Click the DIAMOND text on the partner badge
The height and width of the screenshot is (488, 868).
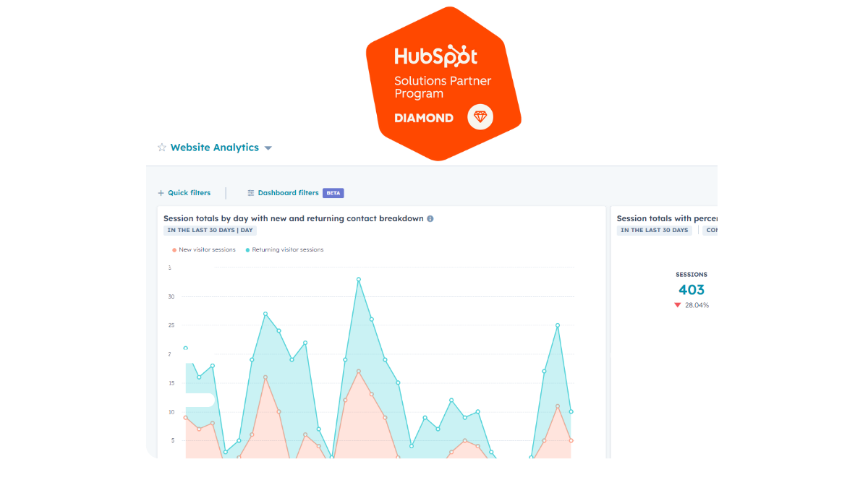coord(424,118)
